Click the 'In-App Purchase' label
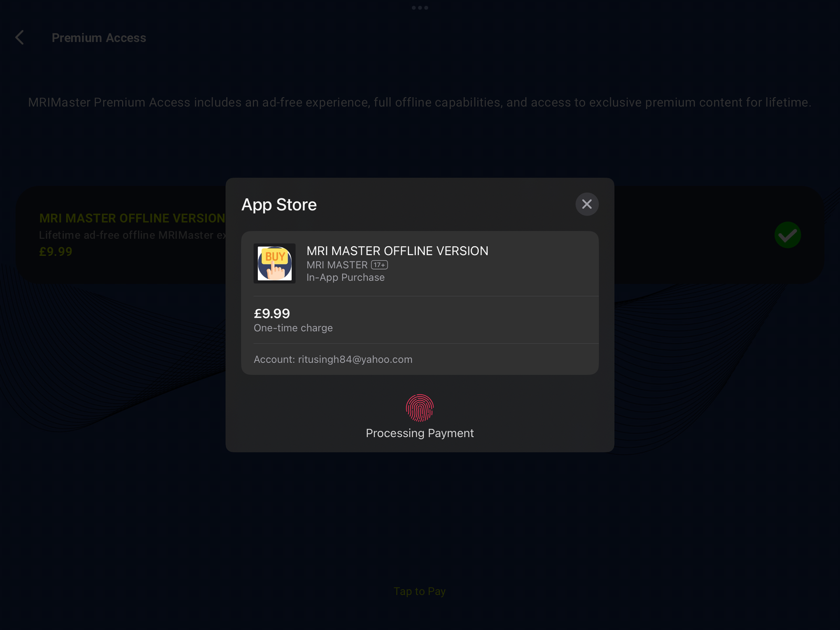The image size is (840, 630). [x=345, y=278]
